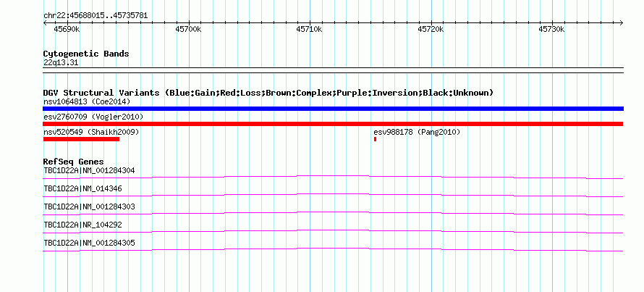
Task: Open the esv988178 (Pang2010) label
Action: click(417, 133)
